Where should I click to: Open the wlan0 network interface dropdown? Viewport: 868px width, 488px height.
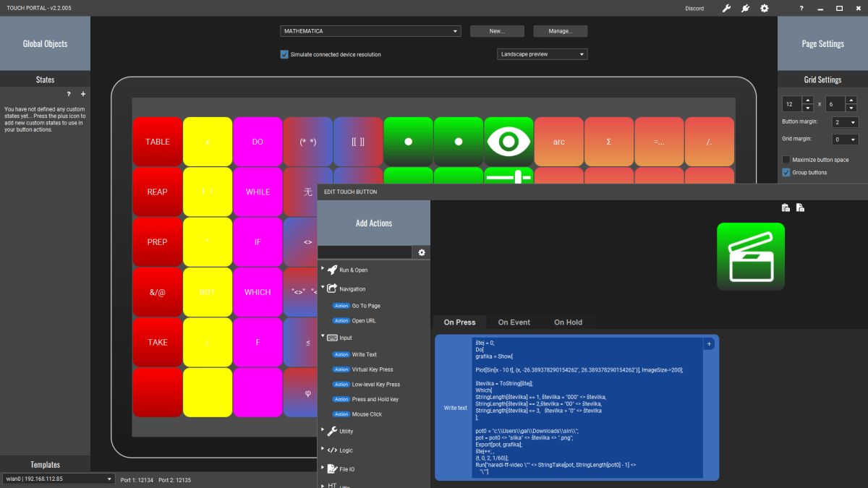coord(59,479)
